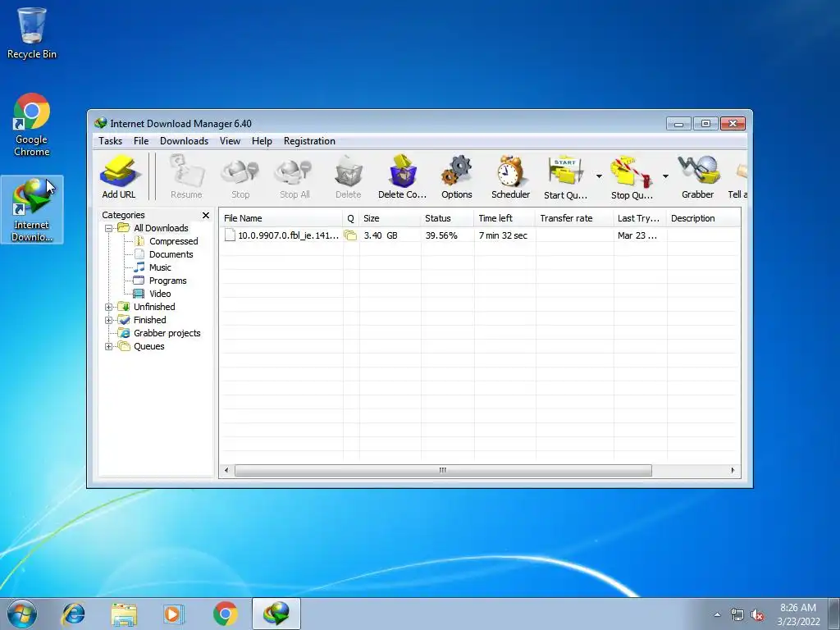Image resolution: width=840 pixels, height=630 pixels.
Task: Open the Downloads menu
Action: click(185, 141)
